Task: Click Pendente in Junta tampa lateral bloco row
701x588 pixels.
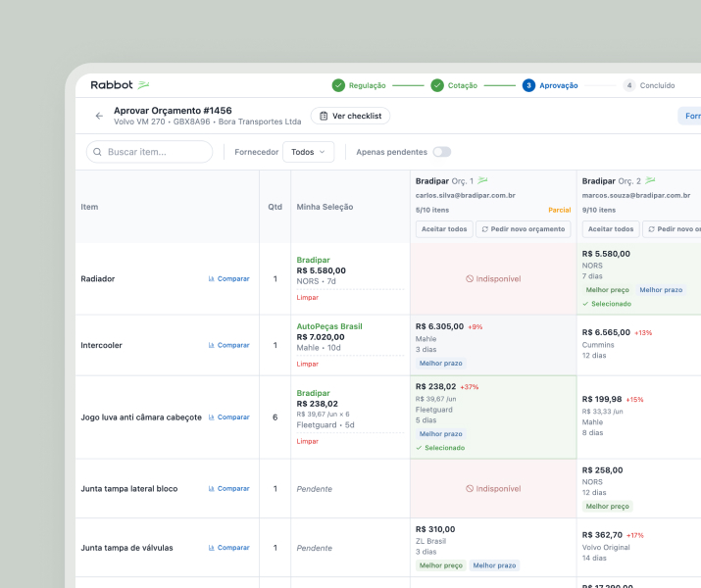Action: click(315, 489)
